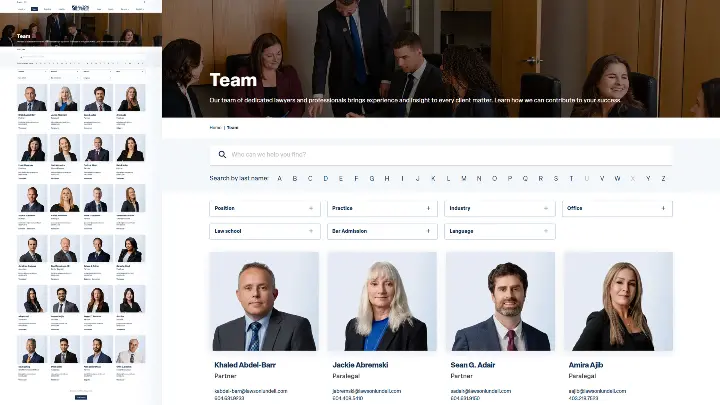Filter last names by letter A
The width and height of the screenshot is (720, 405).
tap(279, 179)
